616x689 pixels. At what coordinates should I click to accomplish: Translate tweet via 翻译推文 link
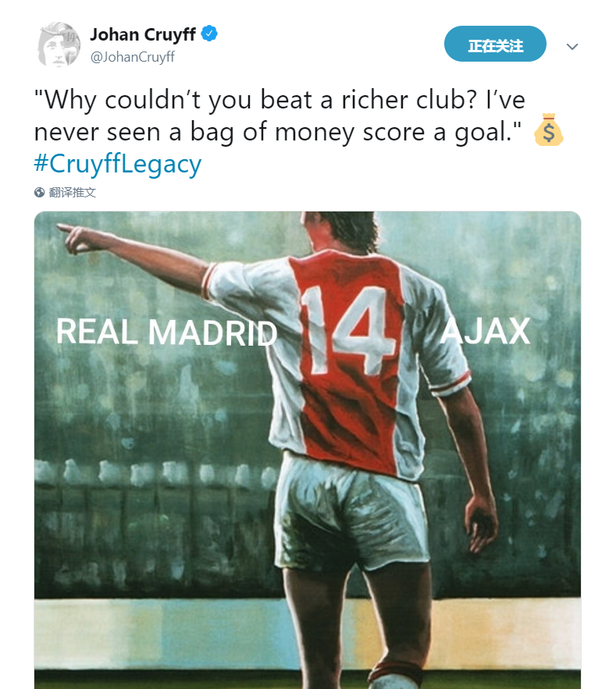click(x=72, y=193)
